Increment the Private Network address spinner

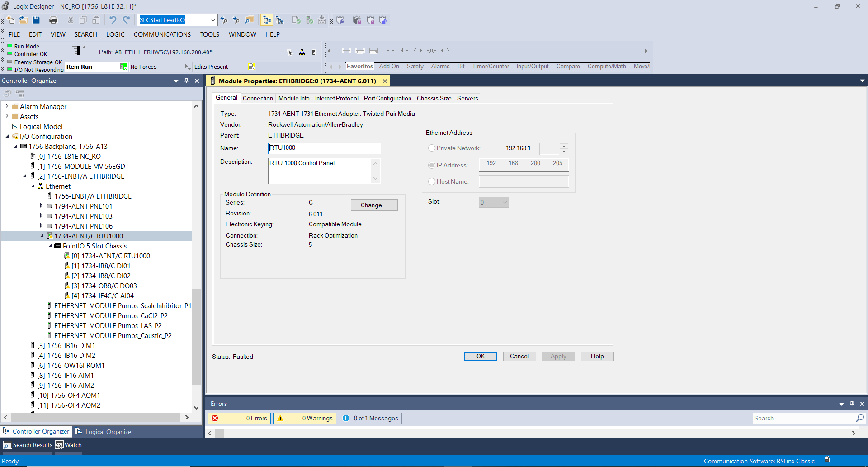tap(564, 146)
